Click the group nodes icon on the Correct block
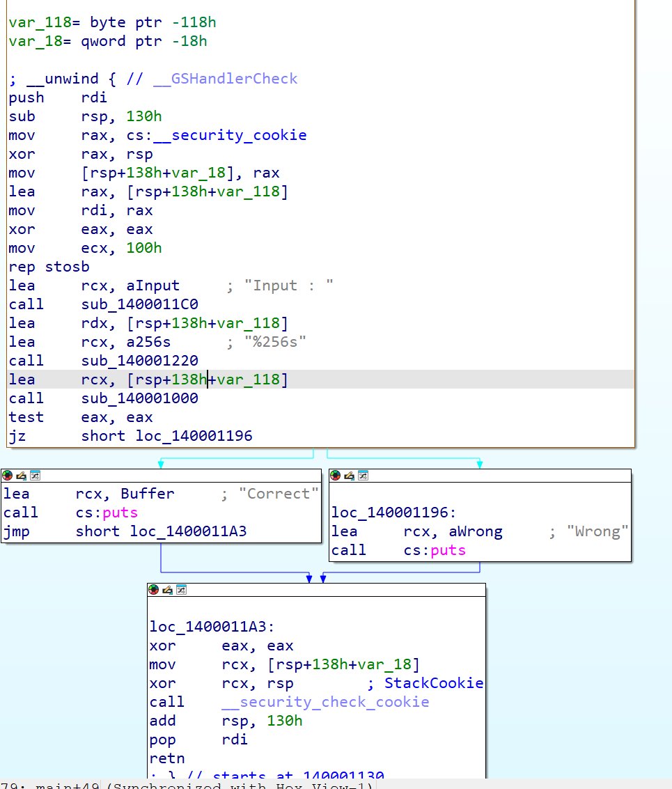 coord(34,475)
